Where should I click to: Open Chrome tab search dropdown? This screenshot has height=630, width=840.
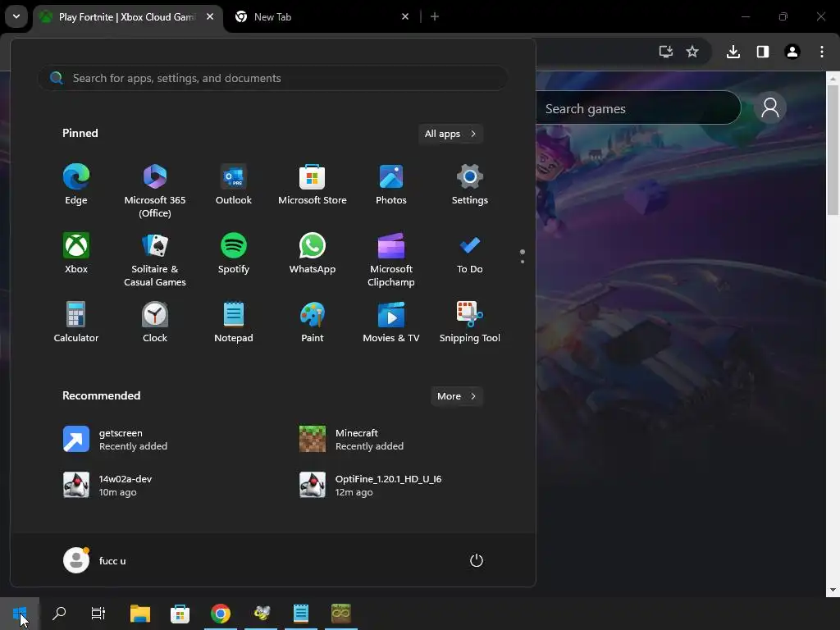16,16
